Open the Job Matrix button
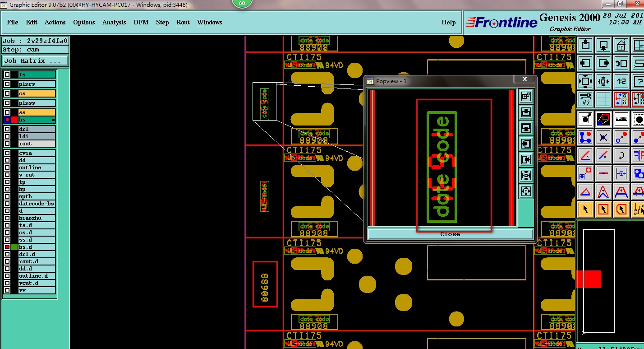The height and width of the screenshot is (349, 644). [x=36, y=60]
